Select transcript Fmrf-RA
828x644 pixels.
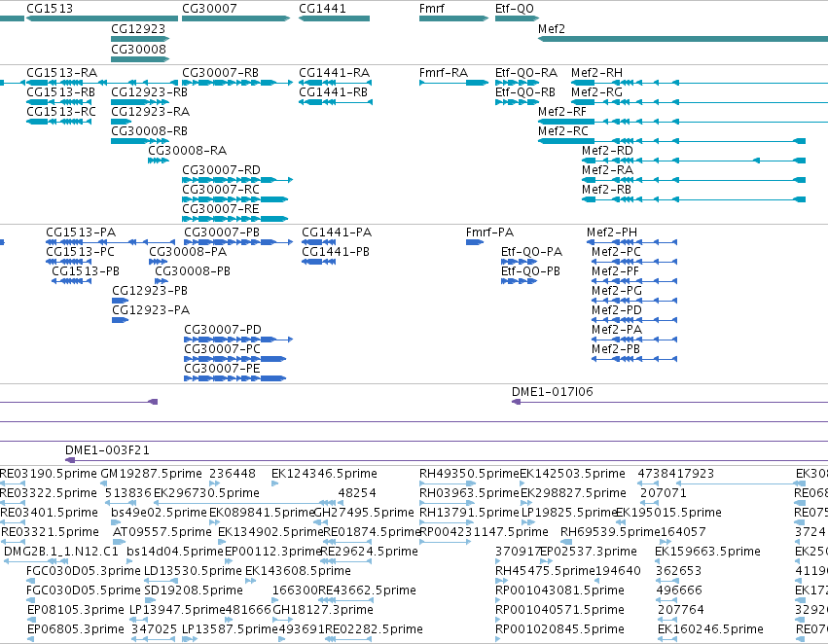point(444,72)
